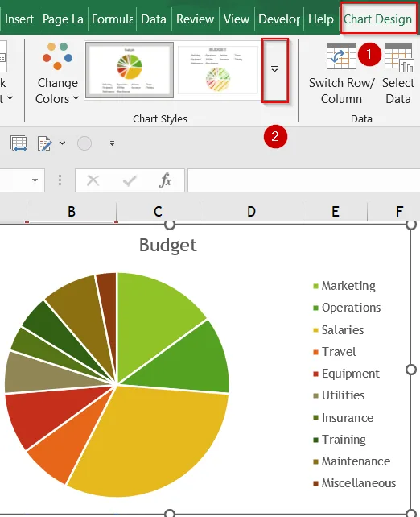Go to the View tab

tap(237, 19)
